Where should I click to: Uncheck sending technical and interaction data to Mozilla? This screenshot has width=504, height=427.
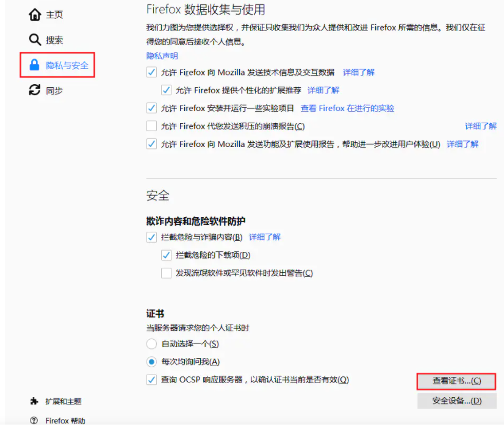pos(151,72)
